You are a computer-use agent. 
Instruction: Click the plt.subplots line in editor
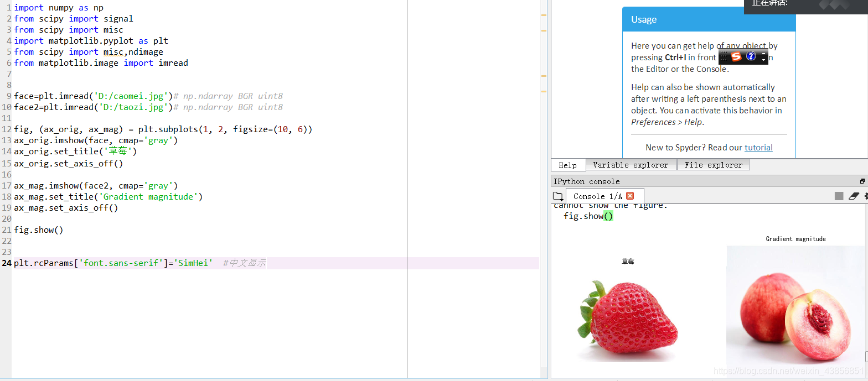pos(163,129)
